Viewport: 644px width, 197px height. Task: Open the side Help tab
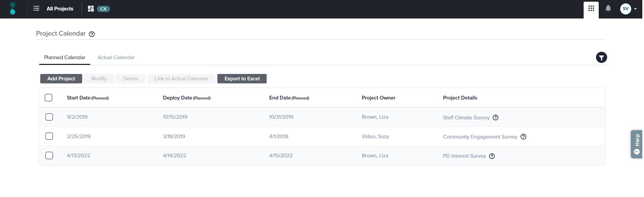(637, 144)
